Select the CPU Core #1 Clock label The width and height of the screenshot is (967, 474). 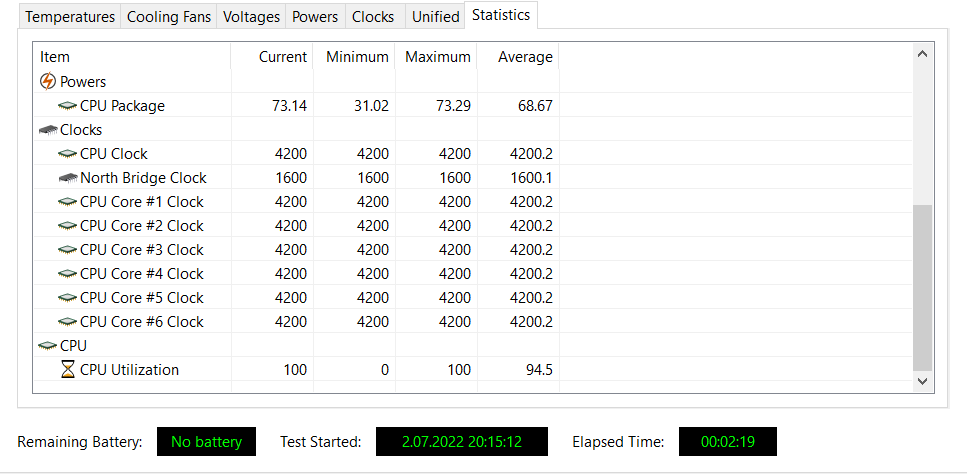142,202
